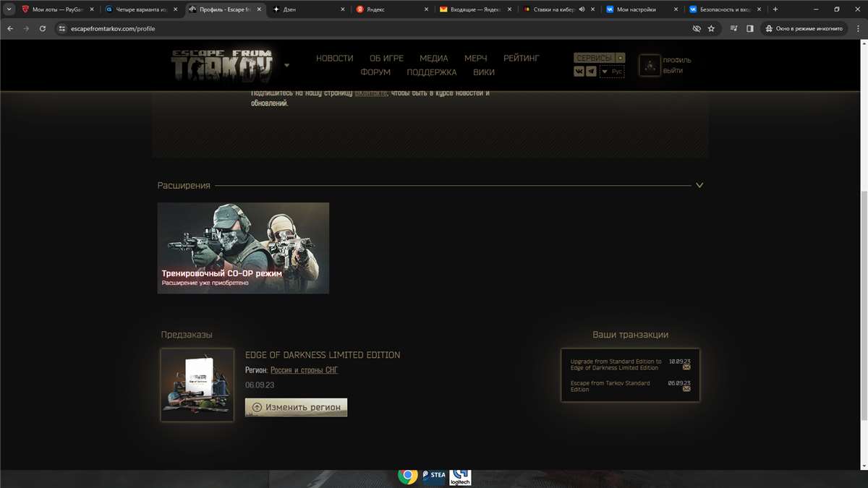Open the VK social icon in site header
The width and height of the screenshot is (868, 488).
coord(579,72)
